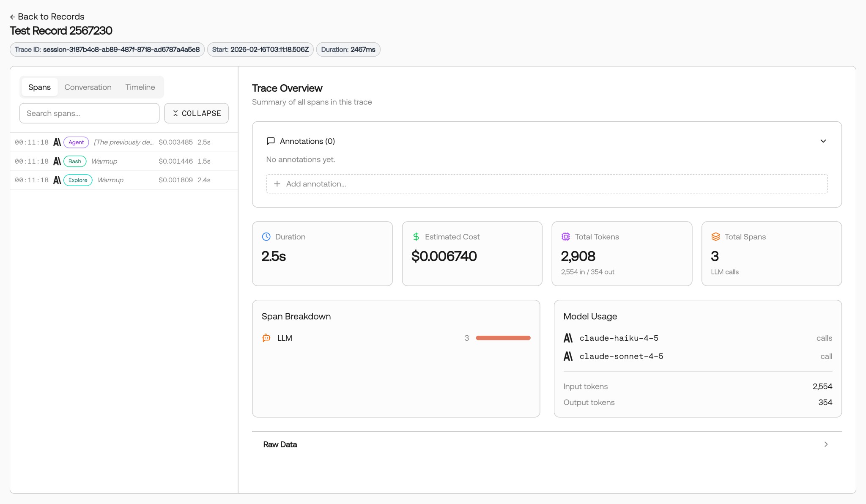Click the Anthropic logo beside claude-haiku-4-5
The height and width of the screenshot is (504, 866).
(568, 338)
